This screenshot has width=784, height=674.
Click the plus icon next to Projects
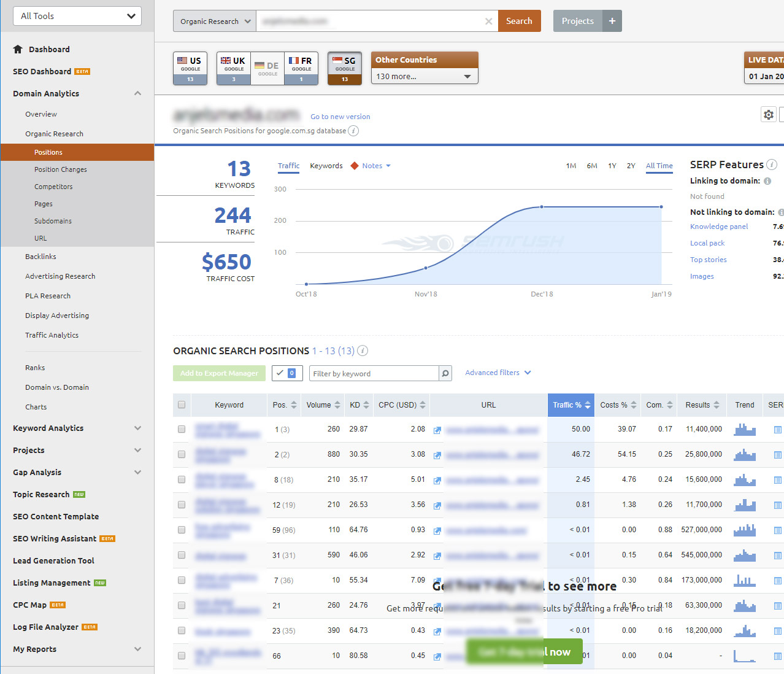point(612,21)
